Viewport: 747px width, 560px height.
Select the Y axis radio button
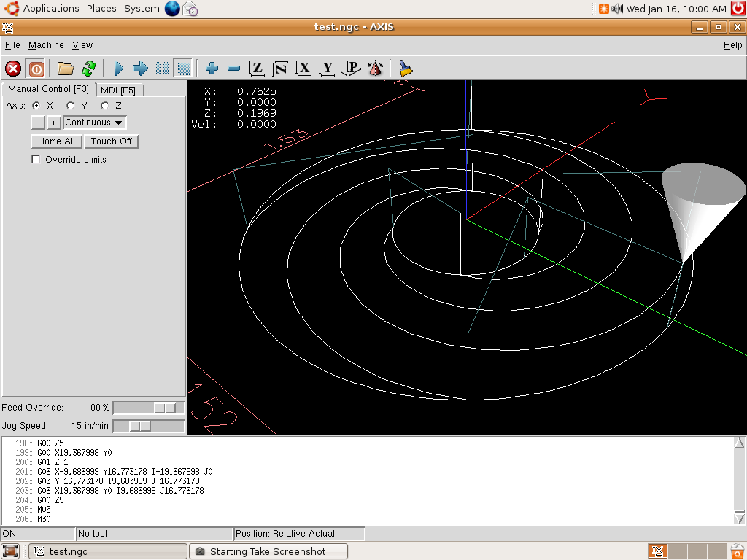[71, 106]
